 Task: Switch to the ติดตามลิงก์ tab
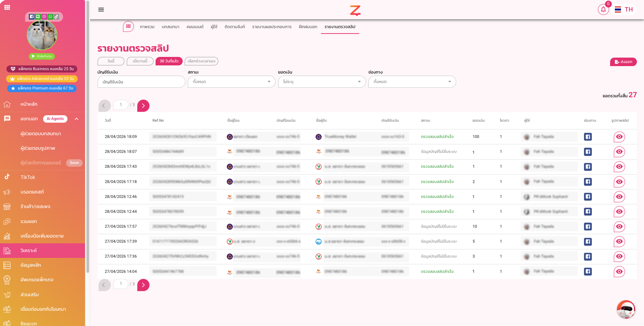(x=235, y=27)
